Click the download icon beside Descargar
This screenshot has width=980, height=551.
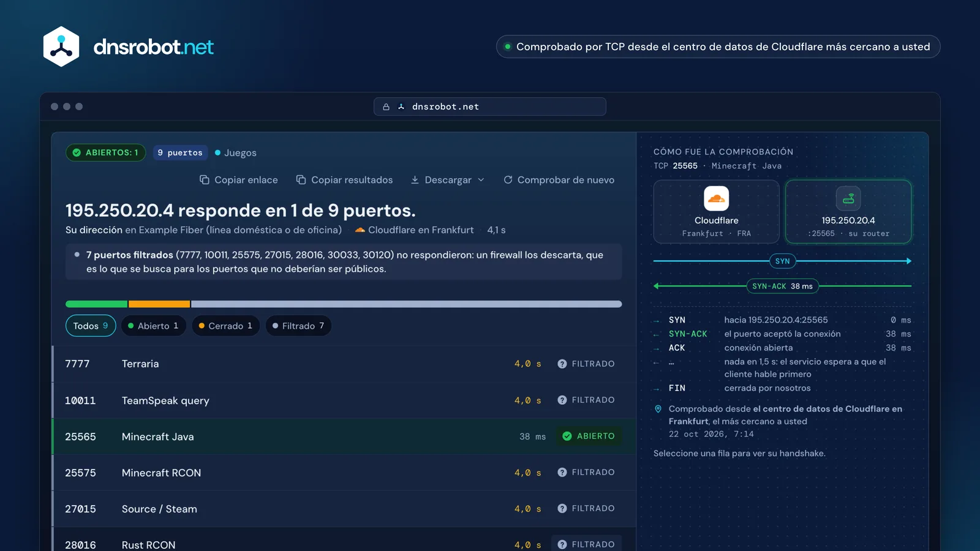(415, 180)
